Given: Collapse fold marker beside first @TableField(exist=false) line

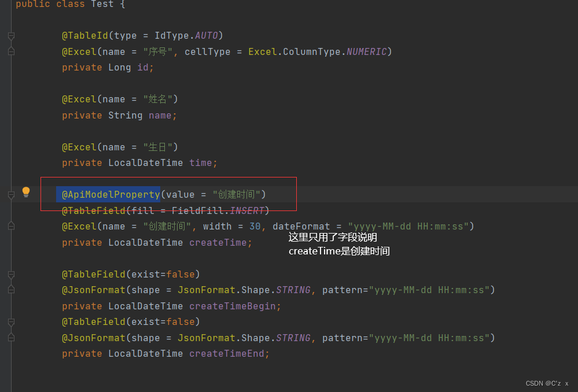Looking at the screenshot, I should click(11, 275).
